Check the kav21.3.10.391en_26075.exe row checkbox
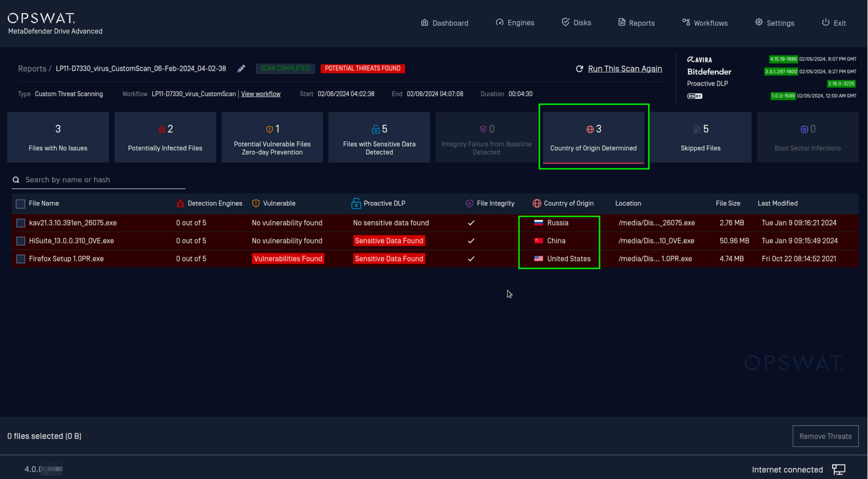Image resolution: width=868 pixels, height=479 pixels. pyautogui.click(x=21, y=223)
